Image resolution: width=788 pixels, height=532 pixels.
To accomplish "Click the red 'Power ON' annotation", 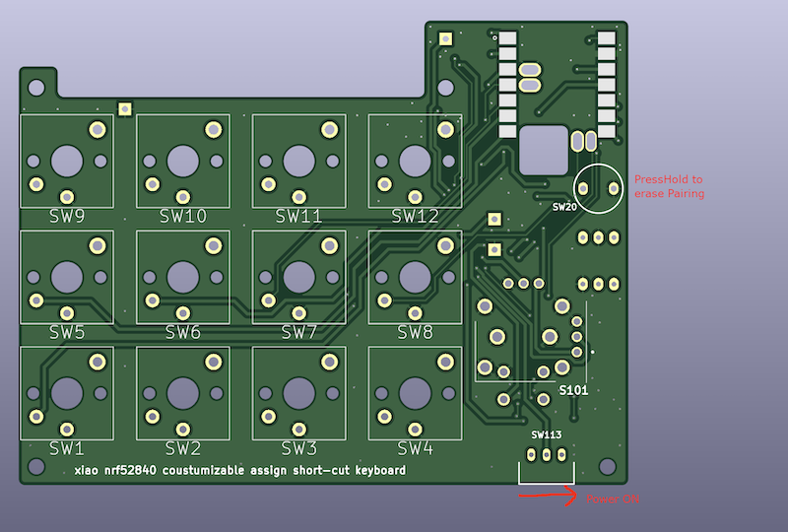I will point(613,499).
